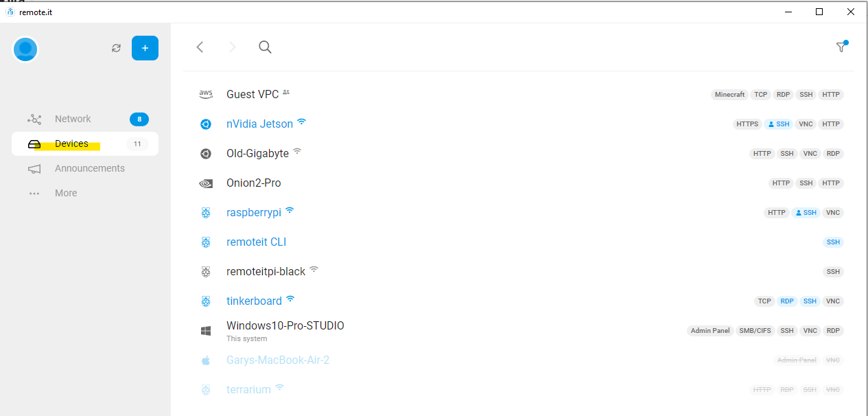Screen dimensions: 868x416
Task: Click the Nvidia logo for Onion2-Pro
Action: coord(205,183)
